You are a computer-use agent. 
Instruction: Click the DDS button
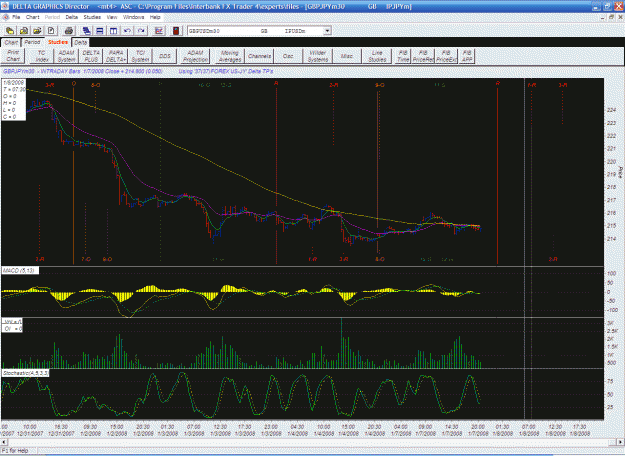click(x=165, y=56)
